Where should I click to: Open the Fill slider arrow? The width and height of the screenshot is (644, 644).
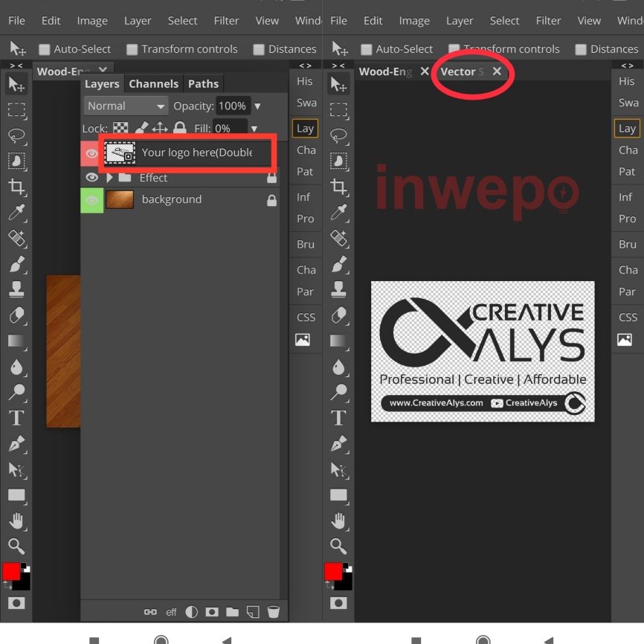[254, 129]
